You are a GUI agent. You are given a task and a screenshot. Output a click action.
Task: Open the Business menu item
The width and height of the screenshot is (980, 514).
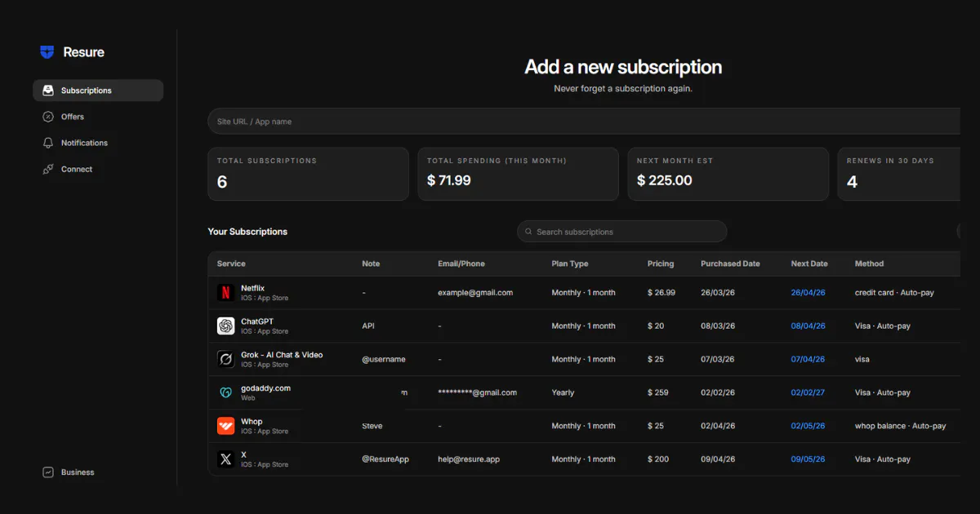tap(98, 472)
